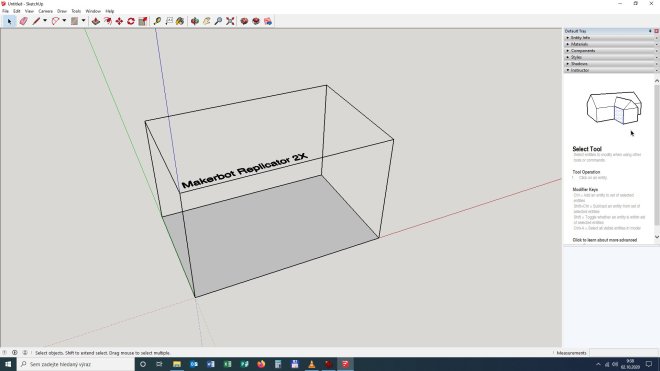Toggle auto-hide pin on Default Tray
The height and width of the screenshot is (371, 660).
coord(650,31)
